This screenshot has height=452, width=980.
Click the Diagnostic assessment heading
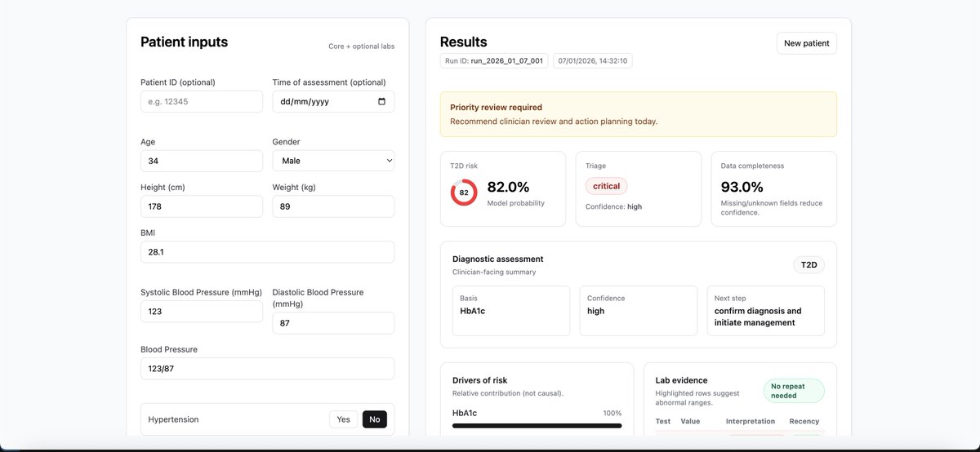(498, 259)
